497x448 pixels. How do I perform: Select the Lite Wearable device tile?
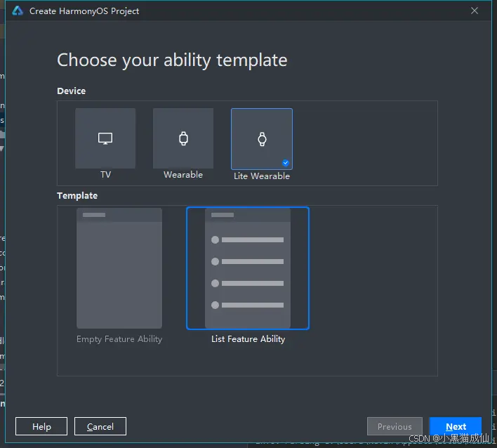262,139
